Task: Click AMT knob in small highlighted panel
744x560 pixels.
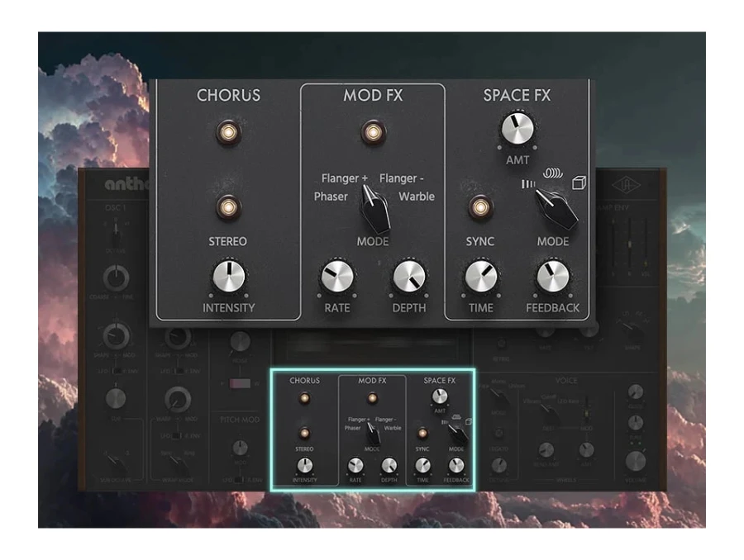Action: click(x=440, y=396)
